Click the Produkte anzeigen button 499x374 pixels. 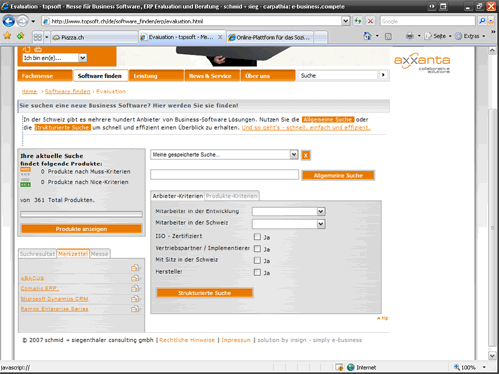pos(81,229)
